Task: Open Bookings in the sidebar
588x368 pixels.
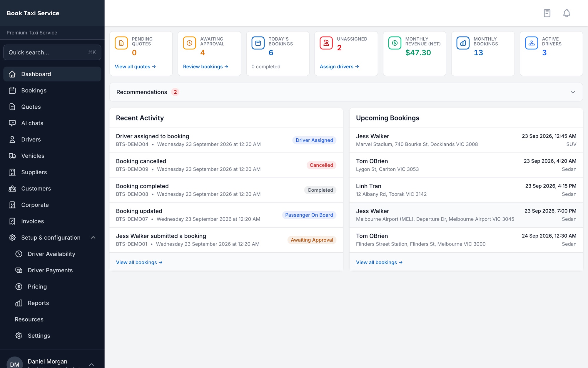Action: click(52, 90)
